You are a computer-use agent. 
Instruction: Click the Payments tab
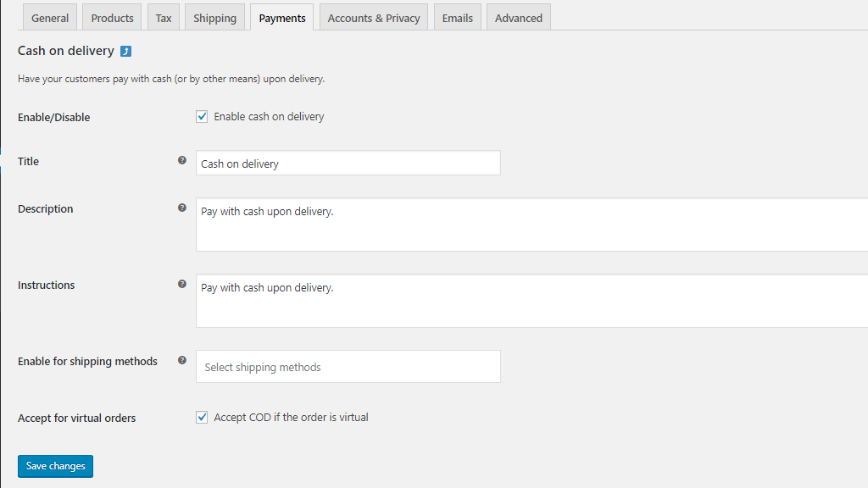pos(282,18)
